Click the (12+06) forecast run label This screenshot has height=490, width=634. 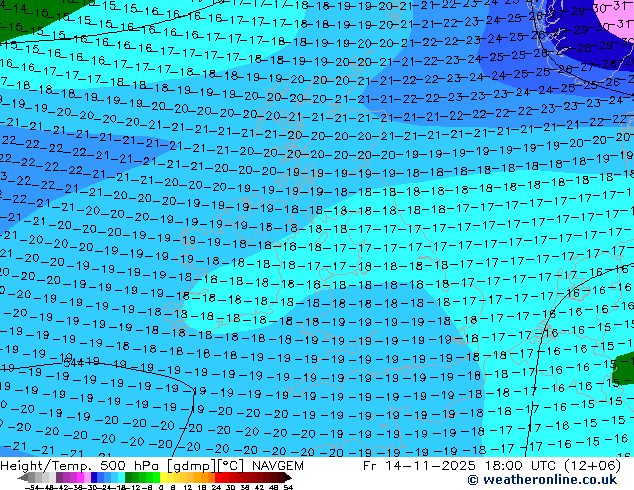(592, 466)
